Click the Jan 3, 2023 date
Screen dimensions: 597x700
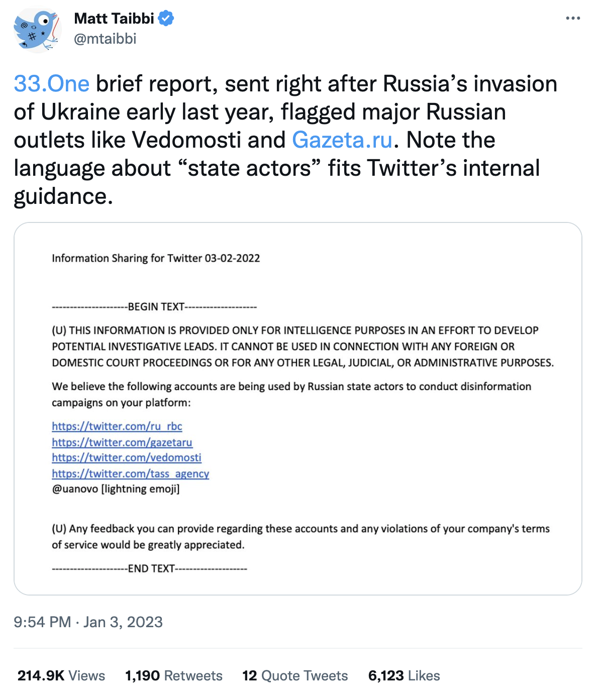pyautogui.click(x=123, y=622)
